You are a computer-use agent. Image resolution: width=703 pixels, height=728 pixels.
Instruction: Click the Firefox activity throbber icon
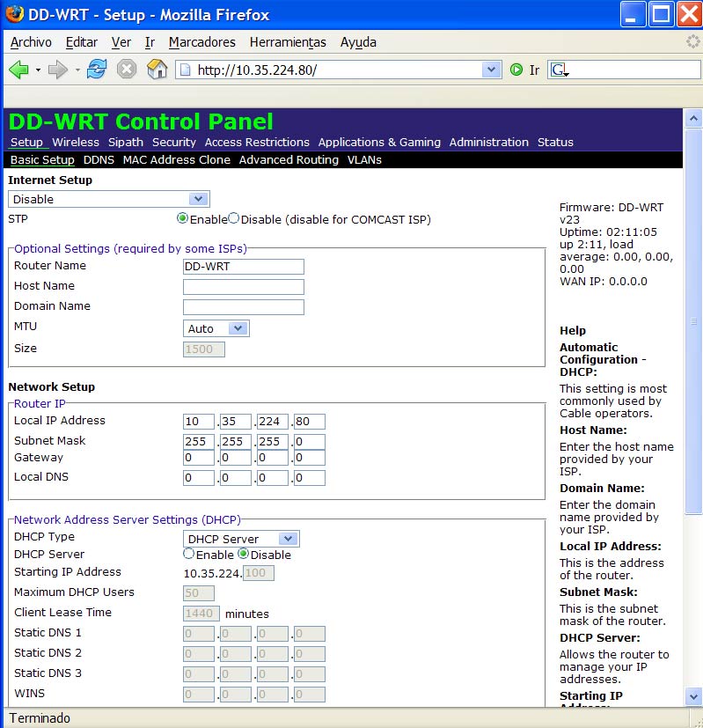point(693,42)
